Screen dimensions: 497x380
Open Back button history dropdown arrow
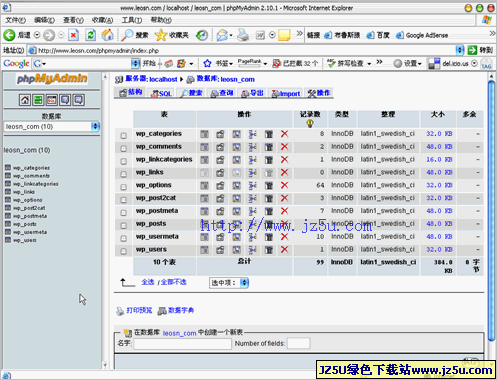point(37,35)
